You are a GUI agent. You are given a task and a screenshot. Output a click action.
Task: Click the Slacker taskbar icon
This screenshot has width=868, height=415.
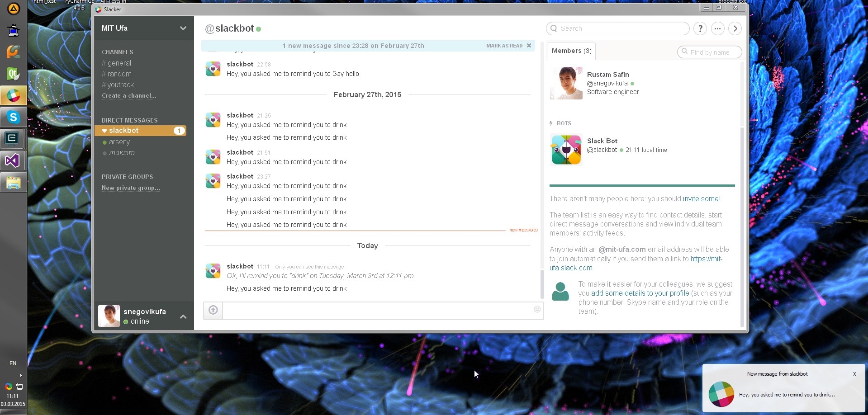click(x=13, y=96)
